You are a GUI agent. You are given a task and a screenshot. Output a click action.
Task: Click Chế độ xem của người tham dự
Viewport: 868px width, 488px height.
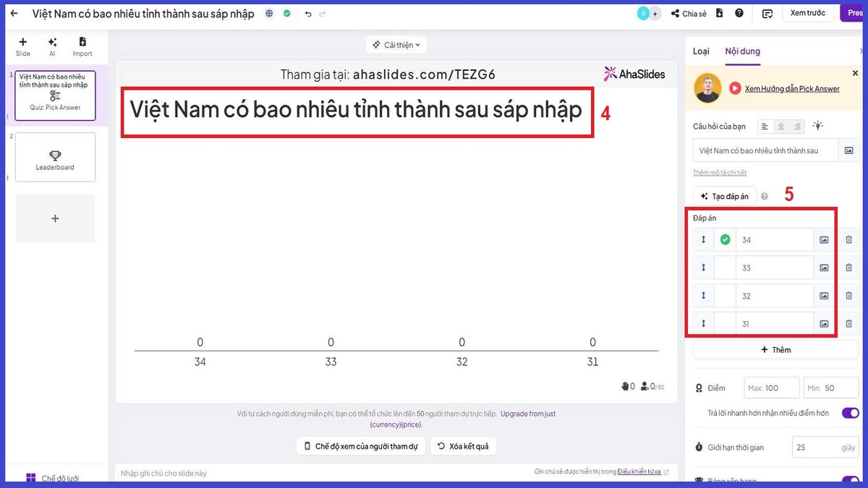tap(361, 446)
